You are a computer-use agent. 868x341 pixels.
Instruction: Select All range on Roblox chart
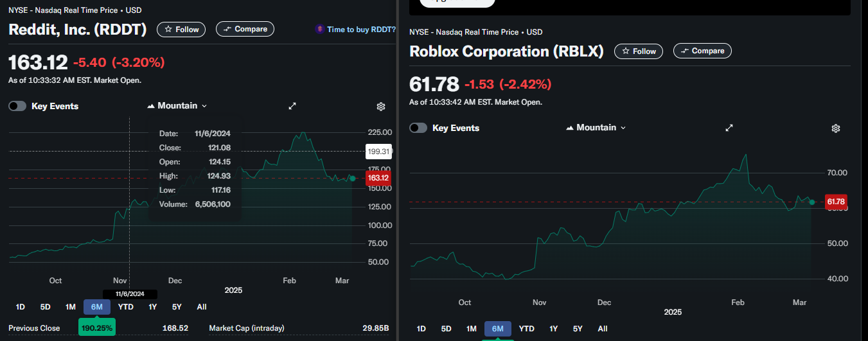[603, 328]
